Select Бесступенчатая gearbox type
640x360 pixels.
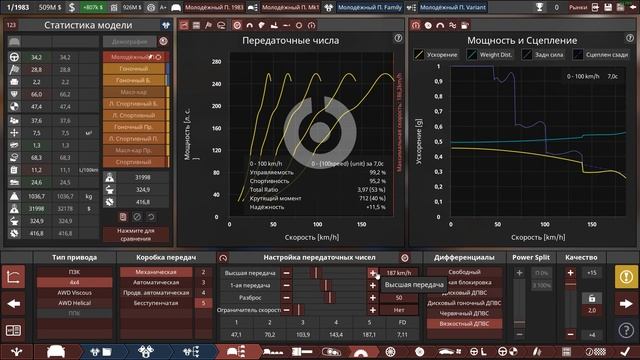[x=156, y=303]
